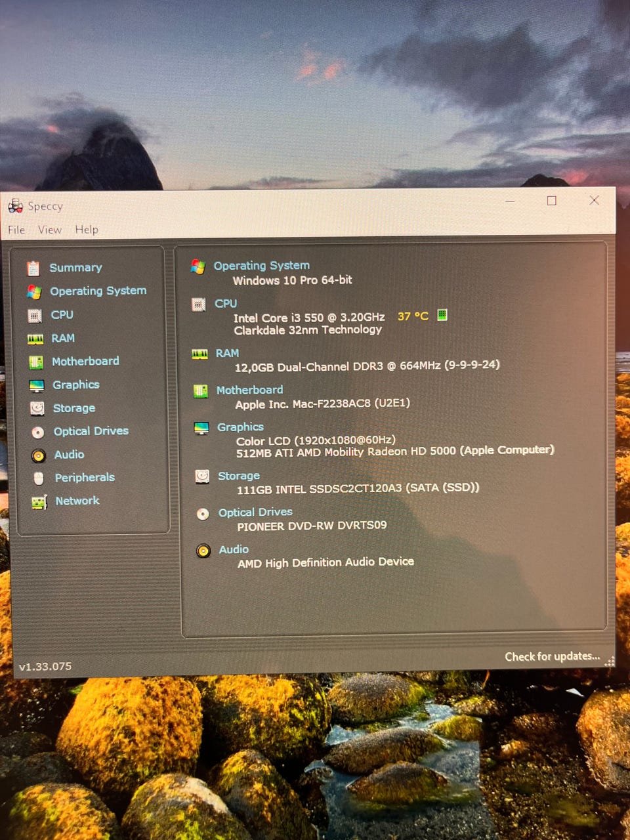
Task: Close the Speccy window
Action: 594,200
